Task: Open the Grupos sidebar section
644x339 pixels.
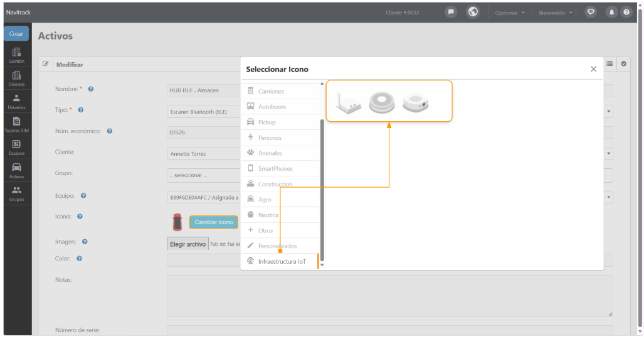Action: tap(16, 194)
